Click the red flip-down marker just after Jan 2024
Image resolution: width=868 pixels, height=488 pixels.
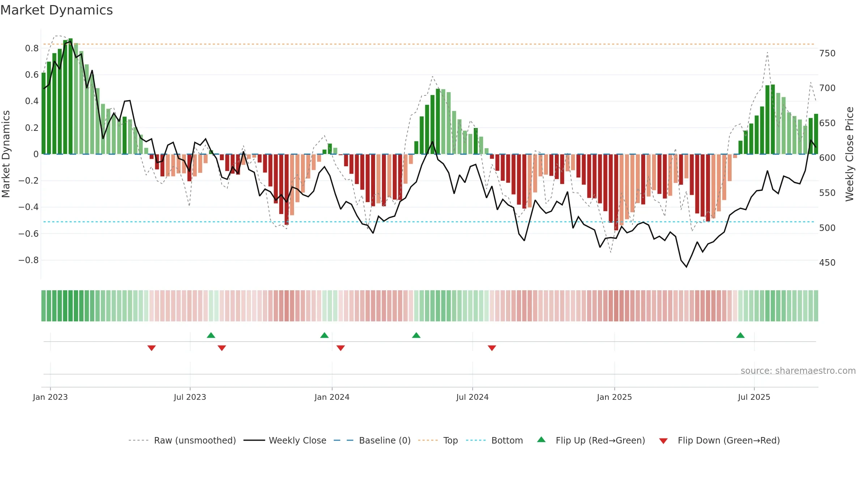[x=341, y=348]
